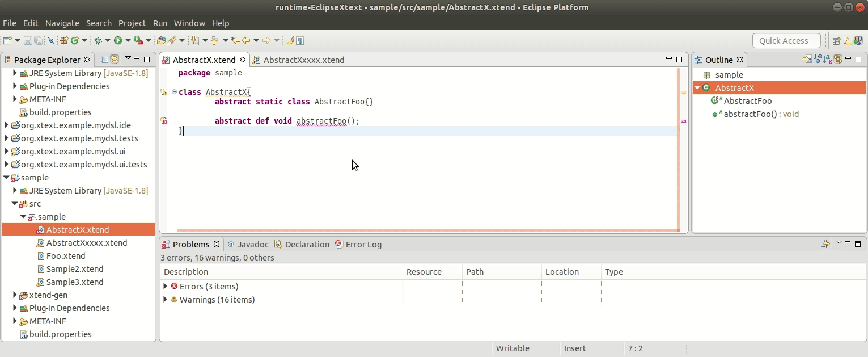868x357 pixels.
Task: Launch Debug with the bug icon
Action: (98, 40)
